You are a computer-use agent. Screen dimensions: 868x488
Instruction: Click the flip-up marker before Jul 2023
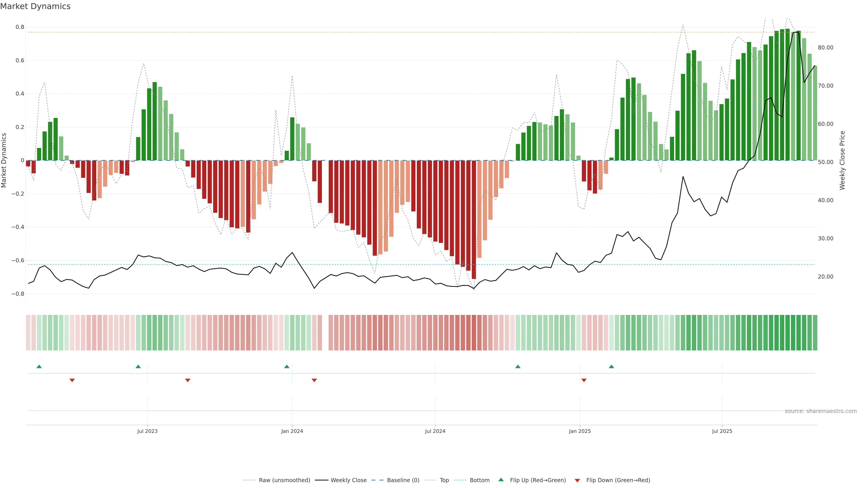pos(138,366)
